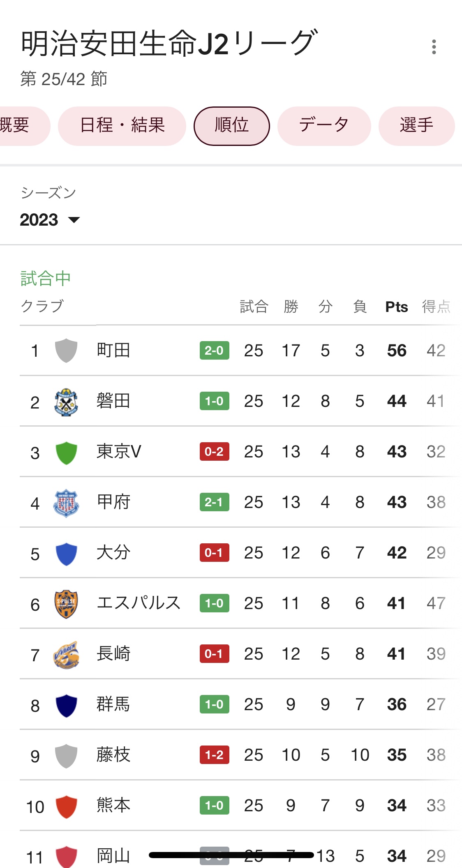Select the 選手 tab
The height and width of the screenshot is (868, 462).
coord(416,125)
